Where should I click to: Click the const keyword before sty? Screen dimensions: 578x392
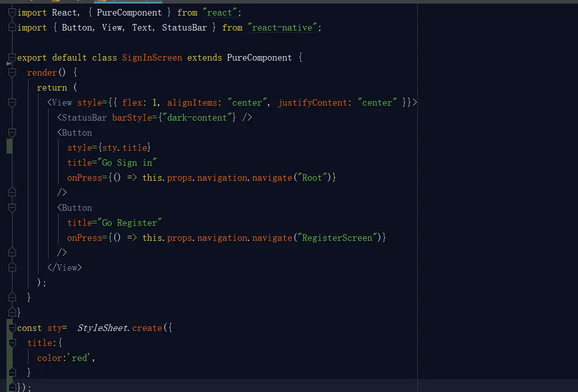[x=29, y=328]
